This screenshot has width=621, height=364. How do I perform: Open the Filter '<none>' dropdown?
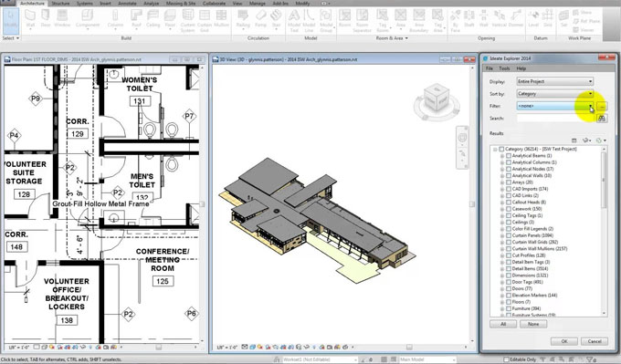click(555, 106)
